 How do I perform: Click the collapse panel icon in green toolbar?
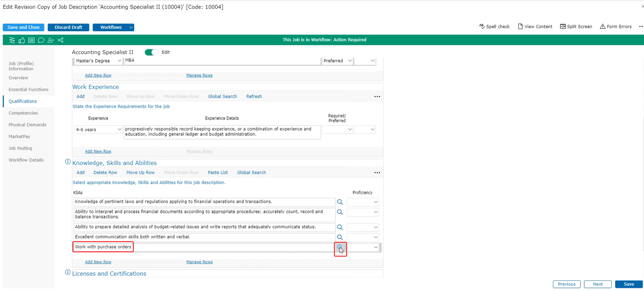(12, 40)
